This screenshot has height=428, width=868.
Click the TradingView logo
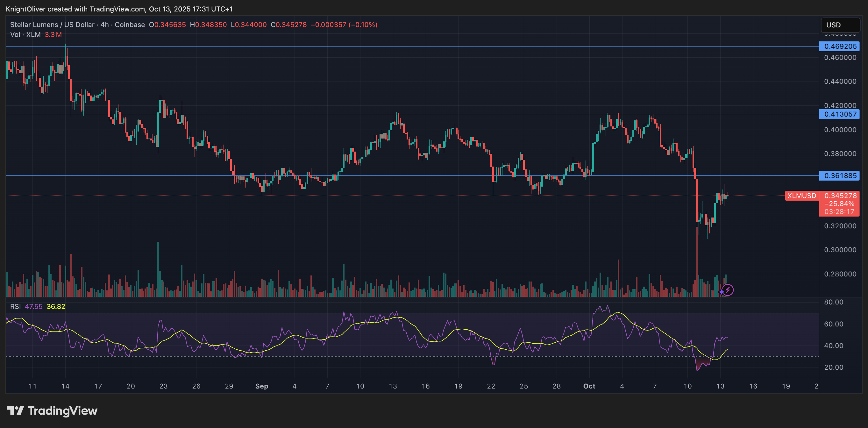(51, 411)
